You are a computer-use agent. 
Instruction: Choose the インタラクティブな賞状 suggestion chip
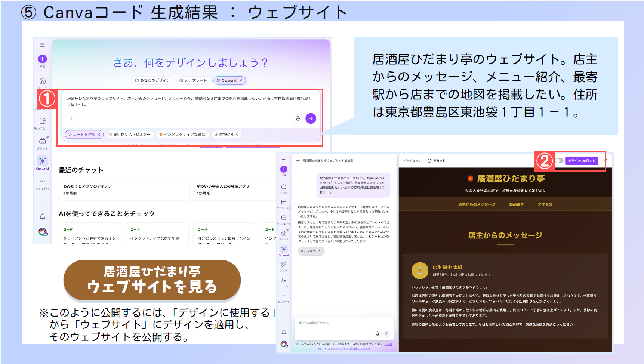click(x=182, y=135)
